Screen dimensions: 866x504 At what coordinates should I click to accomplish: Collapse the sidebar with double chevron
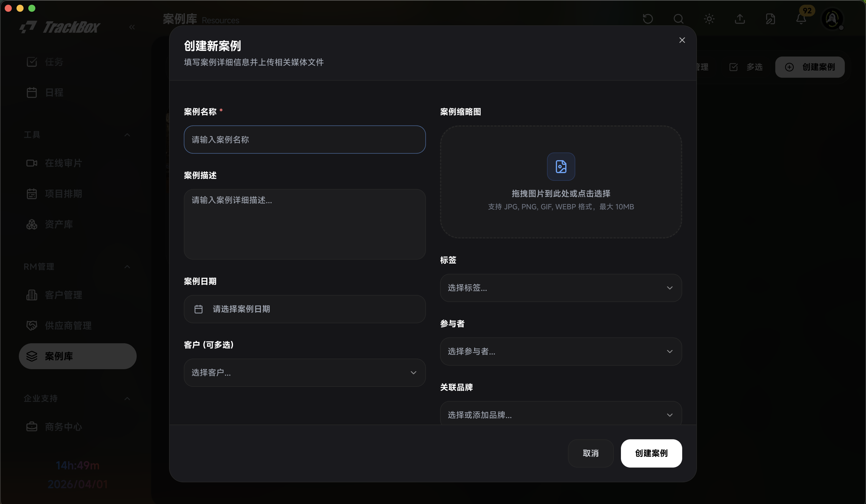point(132,27)
